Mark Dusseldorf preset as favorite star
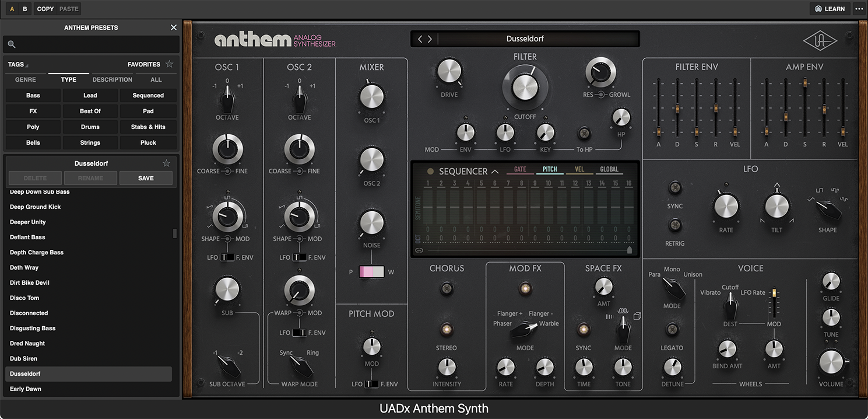Image resolution: width=868 pixels, height=419 pixels. pyautogui.click(x=166, y=163)
